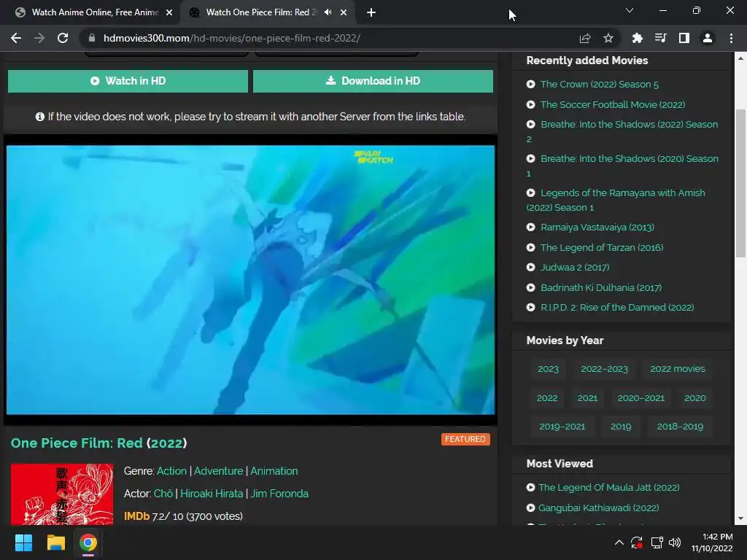Image resolution: width=747 pixels, height=560 pixels.
Task: Select the 2022 movies tag
Action: coord(678,369)
